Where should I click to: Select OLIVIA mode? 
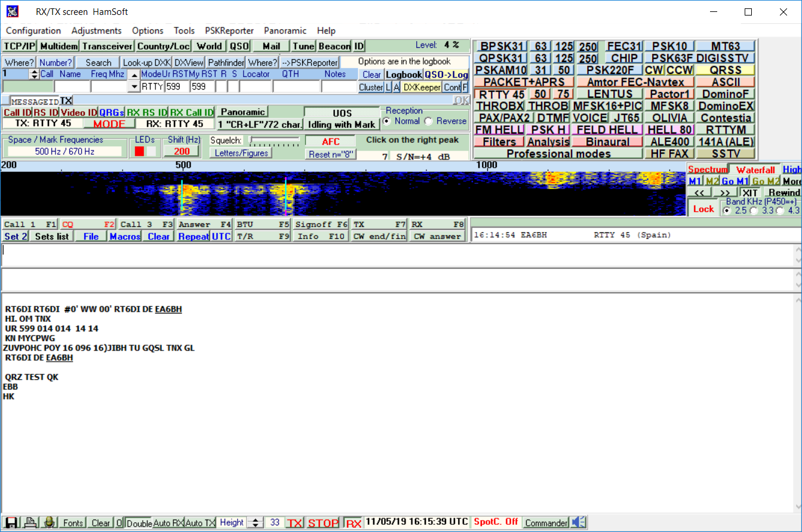click(669, 118)
